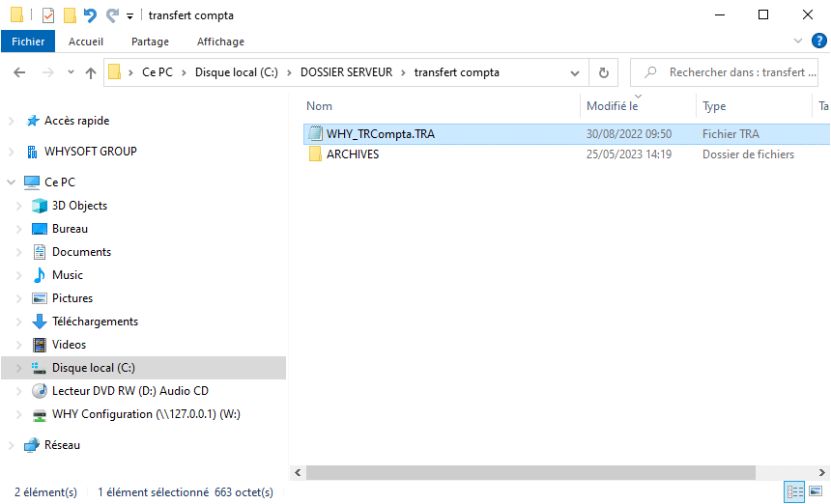Viewport: 831px width, 504px height.
Task: Switch to the Accueil ribbon tab
Action: 86,42
